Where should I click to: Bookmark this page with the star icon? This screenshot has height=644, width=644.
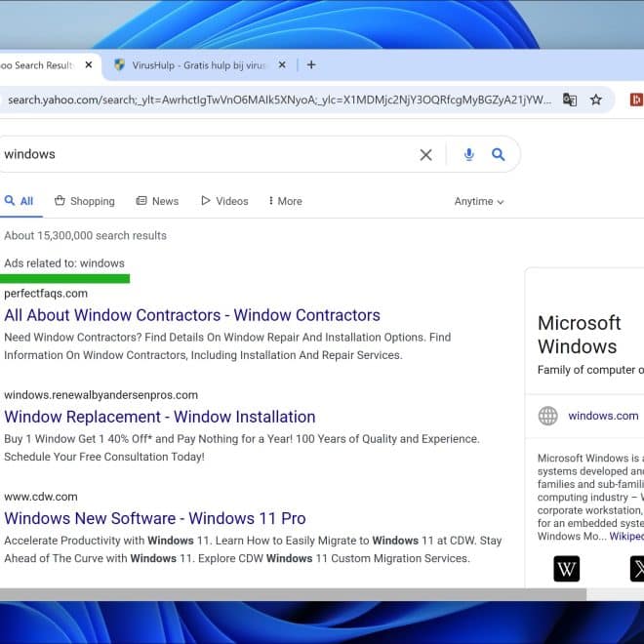coord(596,100)
